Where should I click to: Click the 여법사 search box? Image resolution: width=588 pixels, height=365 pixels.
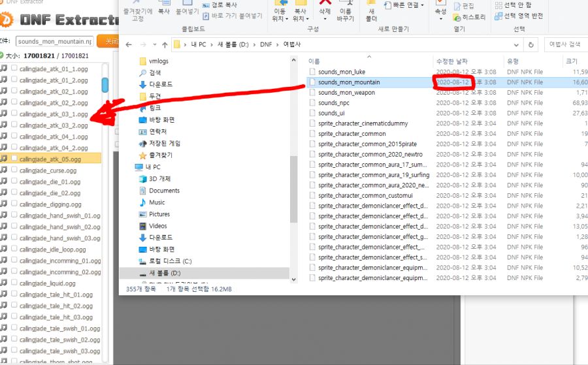[x=566, y=44]
